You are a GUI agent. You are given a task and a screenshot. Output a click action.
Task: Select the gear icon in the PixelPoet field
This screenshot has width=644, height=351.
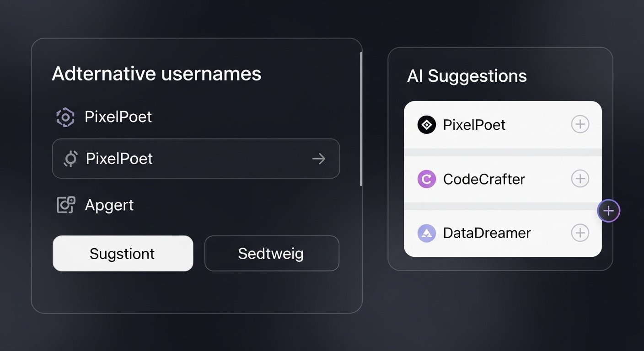[70, 159]
